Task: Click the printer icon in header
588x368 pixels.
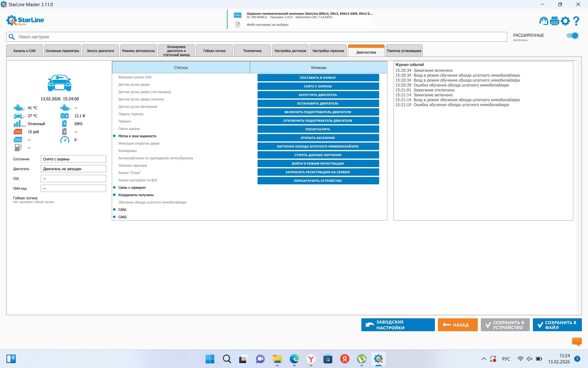Action: tap(555, 21)
